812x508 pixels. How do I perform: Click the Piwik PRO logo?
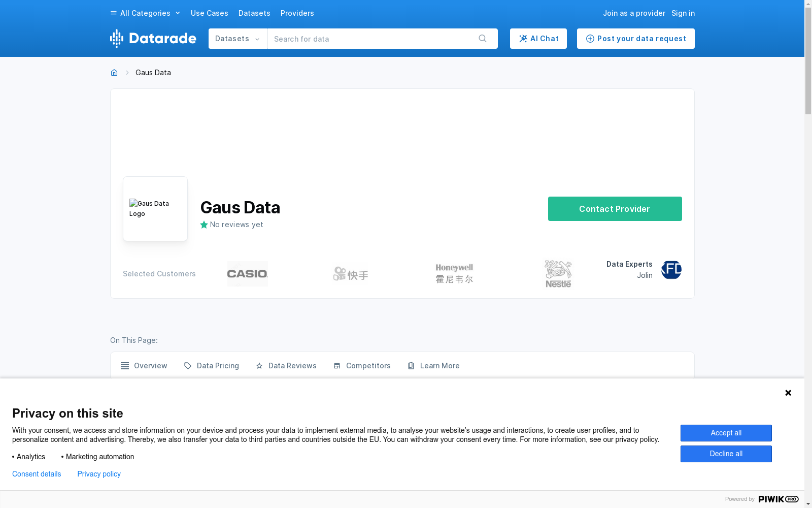(779, 499)
